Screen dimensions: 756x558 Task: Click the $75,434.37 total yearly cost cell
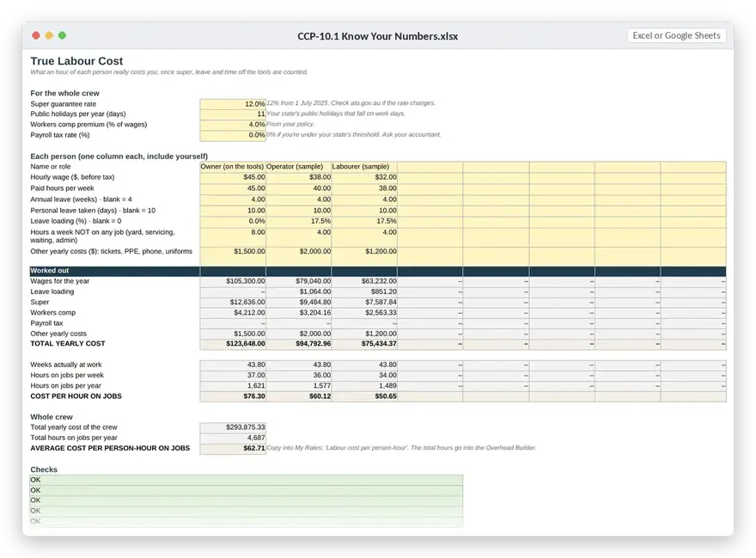coord(364,344)
